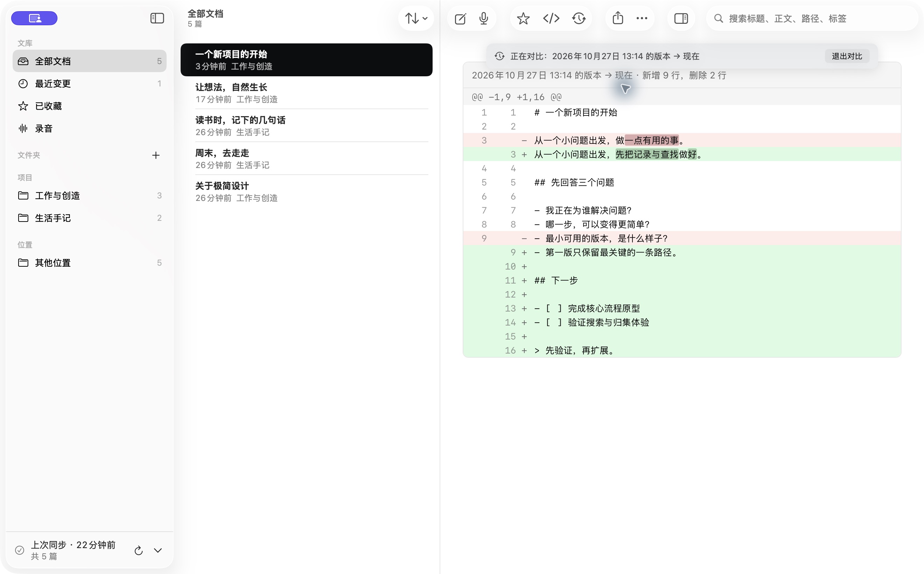This screenshot has width=924, height=574.
Task: Click heading line ## 先回答三个问题
Action: pos(682,182)
